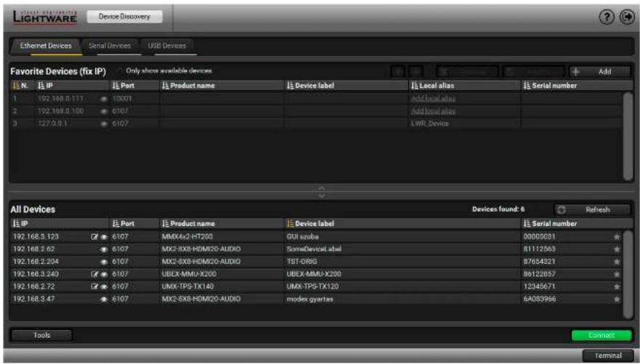Sort All Devices by Serial number

tap(551, 224)
